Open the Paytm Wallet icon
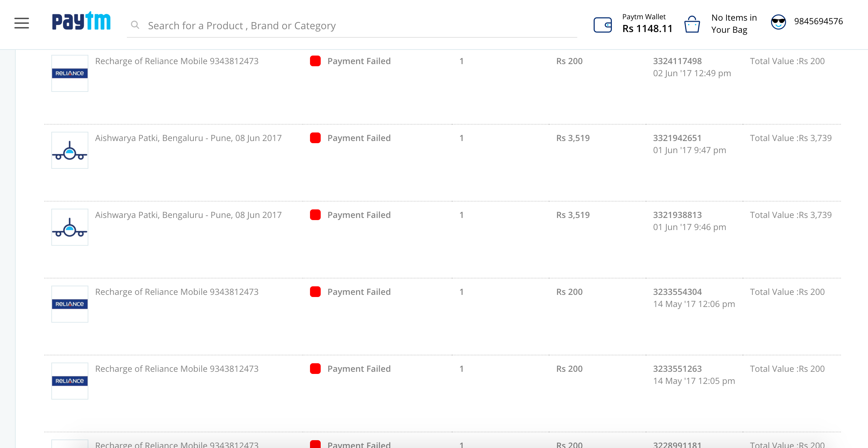This screenshot has width=868, height=448. click(603, 25)
